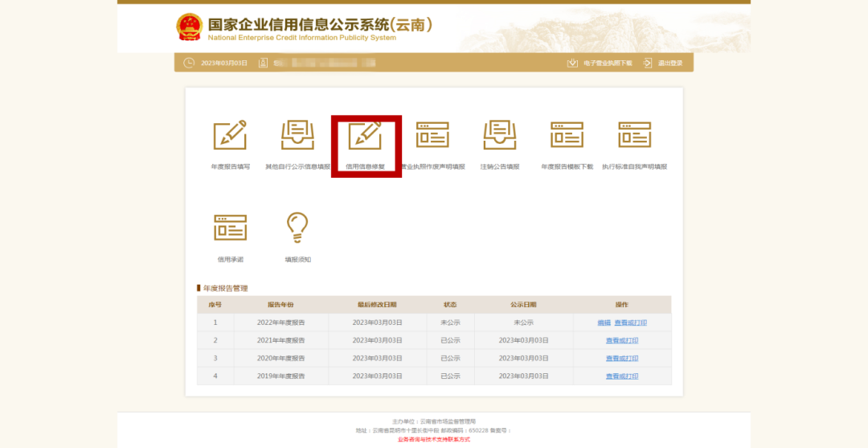This screenshot has height=448, width=868.
Task: Click the 电子营业执照下载 download icon
Action: pyautogui.click(x=572, y=63)
